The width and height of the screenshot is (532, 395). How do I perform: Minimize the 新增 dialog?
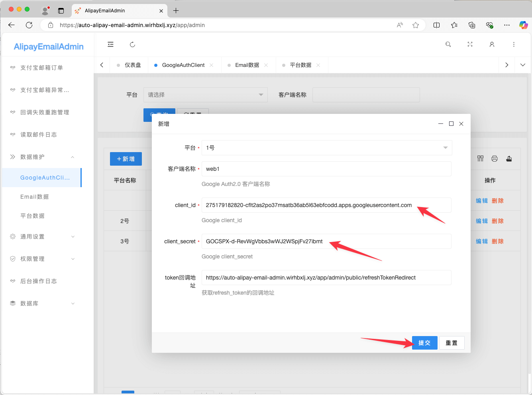click(x=441, y=124)
